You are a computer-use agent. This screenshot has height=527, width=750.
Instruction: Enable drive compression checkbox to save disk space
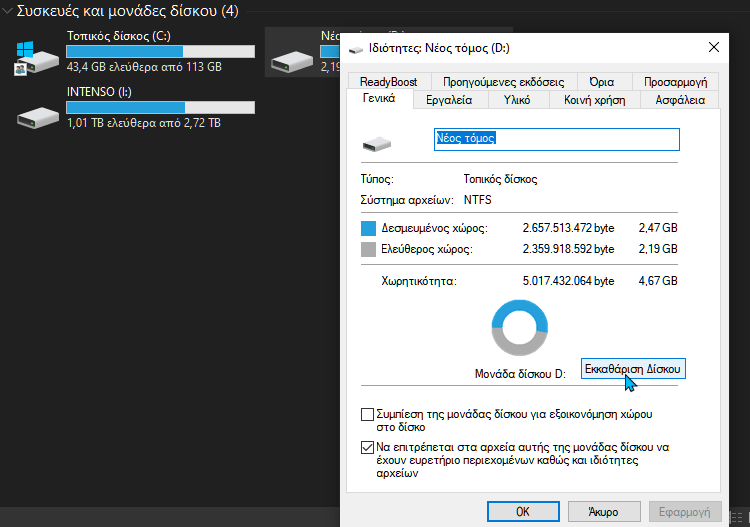[367, 414]
